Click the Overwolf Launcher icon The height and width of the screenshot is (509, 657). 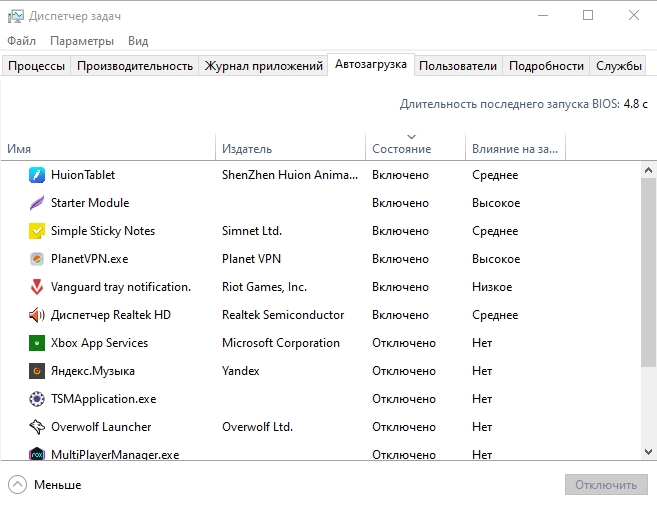click(37, 427)
